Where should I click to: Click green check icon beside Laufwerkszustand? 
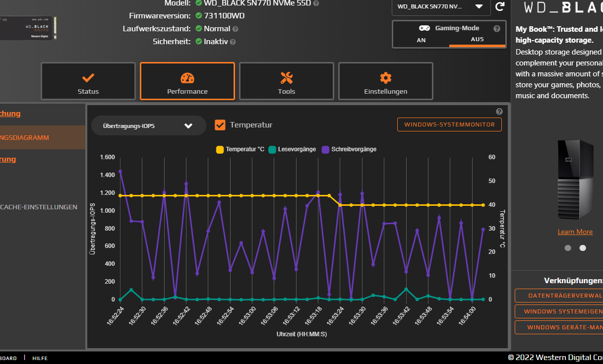199,29
